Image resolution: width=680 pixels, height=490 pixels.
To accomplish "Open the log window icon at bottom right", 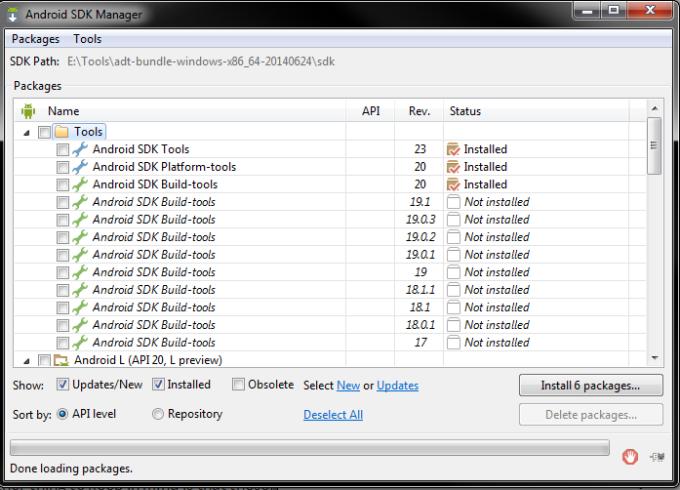I will coord(657,457).
